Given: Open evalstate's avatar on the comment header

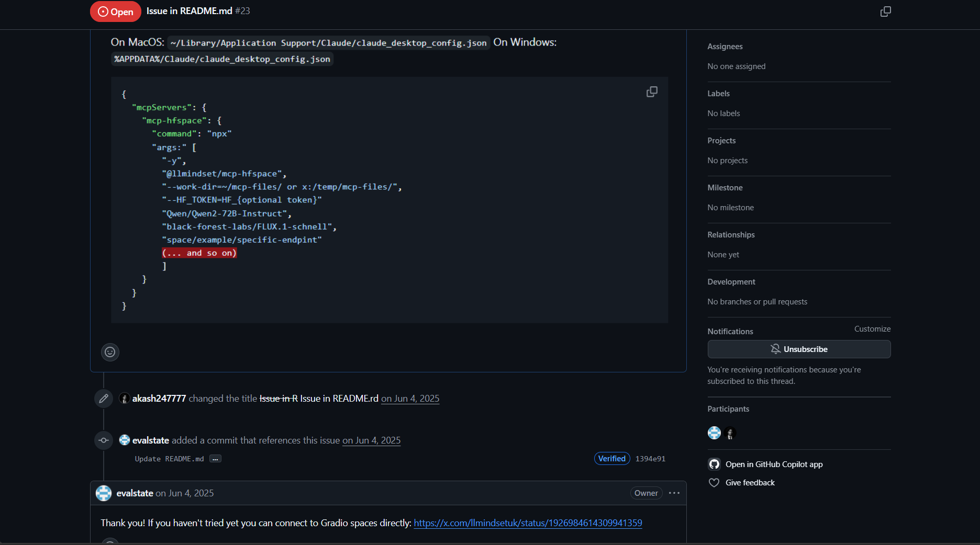Looking at the screenshot, I should [x=104, y=493].
